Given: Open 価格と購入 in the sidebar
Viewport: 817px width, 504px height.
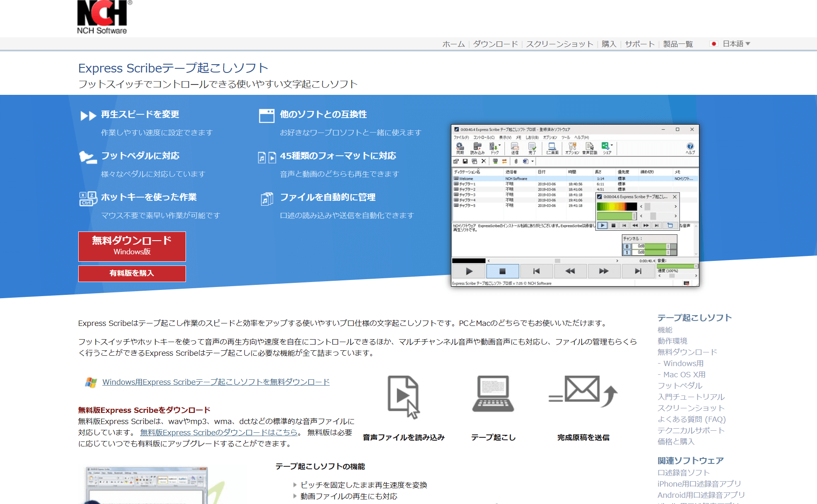Looking at the screenshot, I should tap(676, 441).
